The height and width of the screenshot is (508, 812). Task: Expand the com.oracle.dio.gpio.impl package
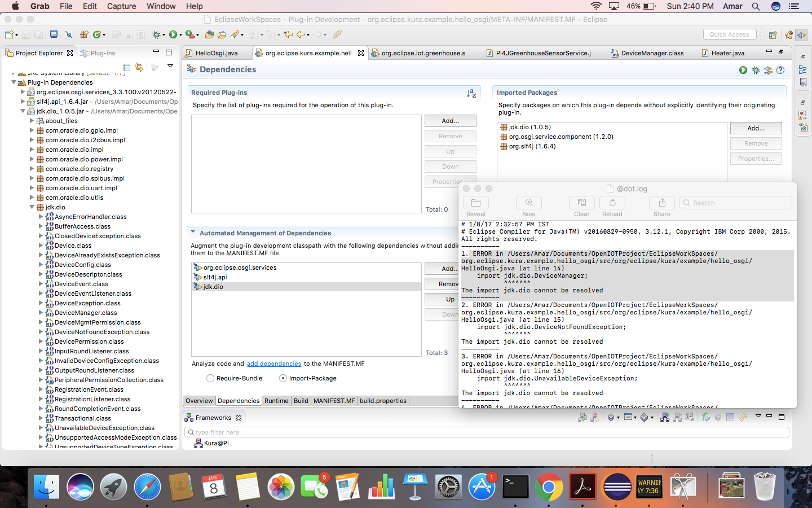32,130
